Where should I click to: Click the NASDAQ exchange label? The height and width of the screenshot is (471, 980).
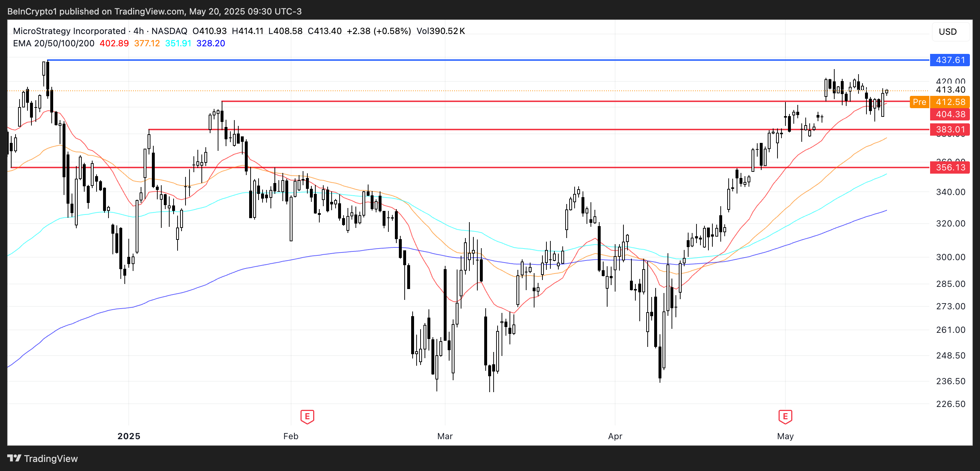point(169,31)
